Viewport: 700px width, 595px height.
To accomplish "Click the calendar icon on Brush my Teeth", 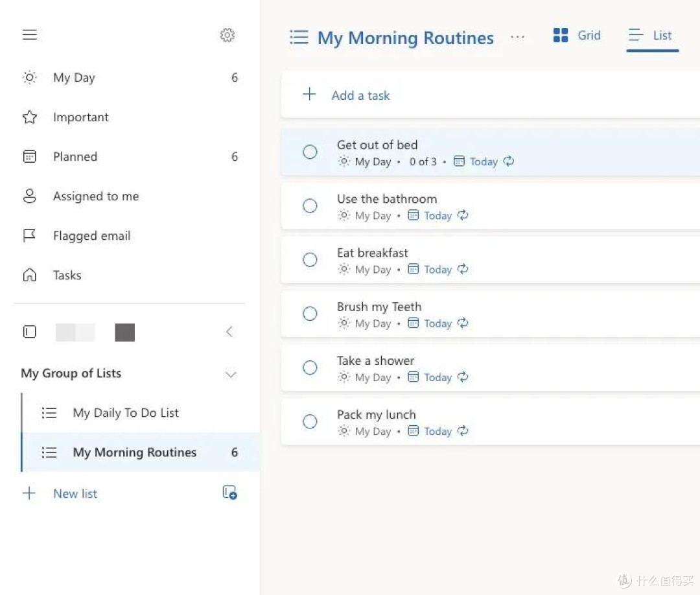I will 414,323.
